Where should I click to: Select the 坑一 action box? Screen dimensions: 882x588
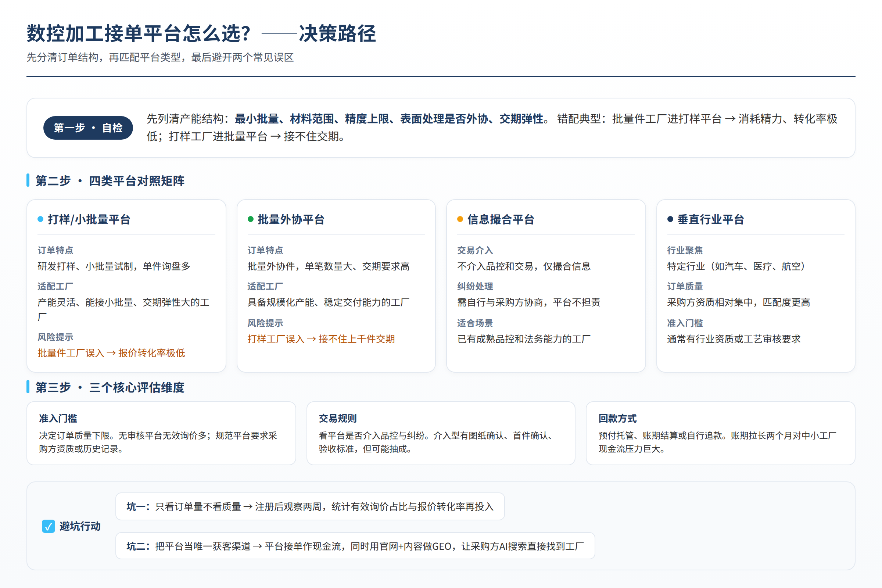[310, 506]
